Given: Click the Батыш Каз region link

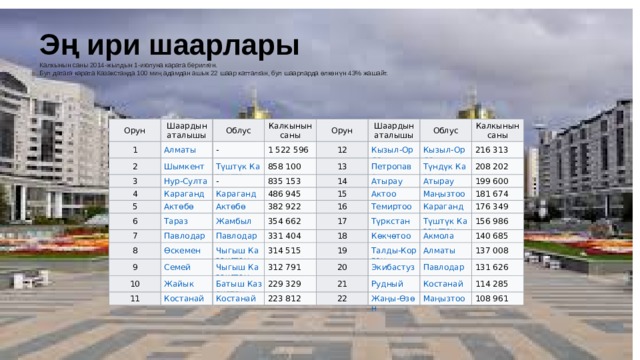Looking at the screenshot, I should click(239, 284).
